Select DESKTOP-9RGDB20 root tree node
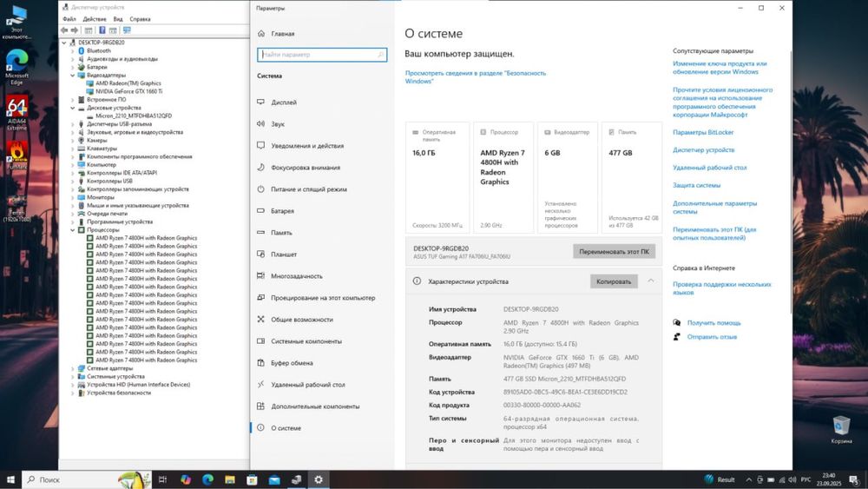The image size is (868, 489). coord(102,42)
